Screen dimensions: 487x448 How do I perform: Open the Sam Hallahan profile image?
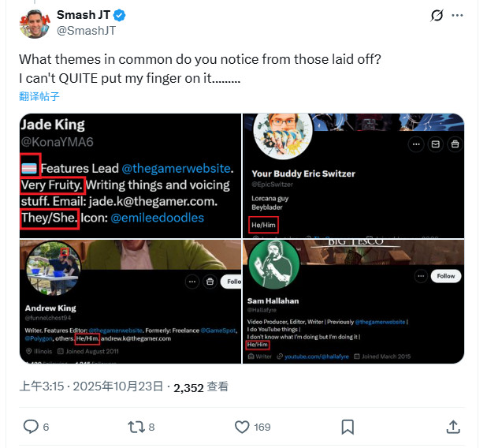tap(353, 302)
